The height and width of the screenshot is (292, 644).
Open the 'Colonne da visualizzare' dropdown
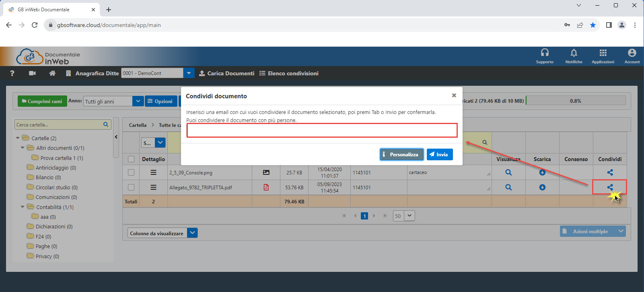[192, 233]
